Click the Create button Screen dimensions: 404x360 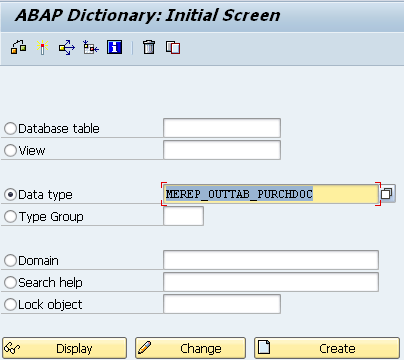pos(327,348)
